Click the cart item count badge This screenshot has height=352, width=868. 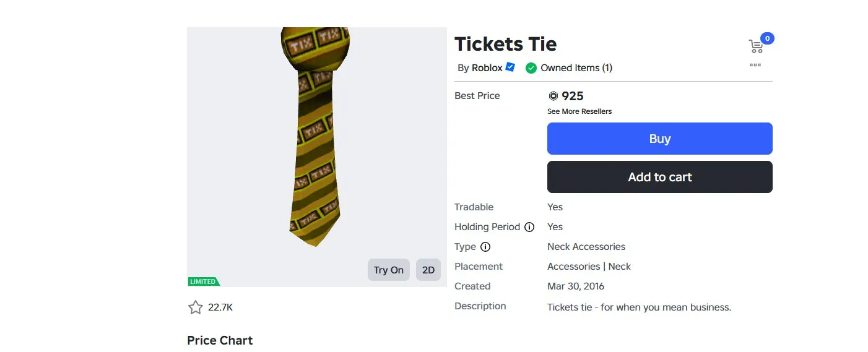[767, 38]
